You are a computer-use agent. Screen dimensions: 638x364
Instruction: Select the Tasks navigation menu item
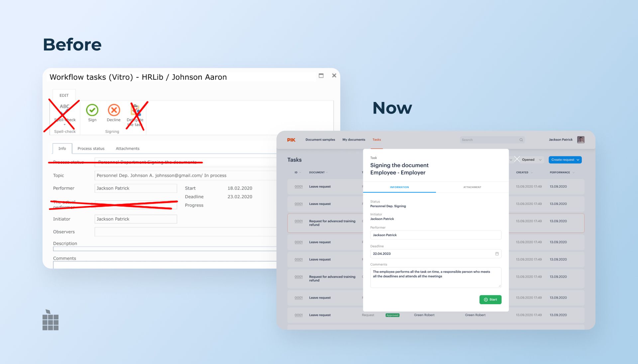click(x=376, y=139)
